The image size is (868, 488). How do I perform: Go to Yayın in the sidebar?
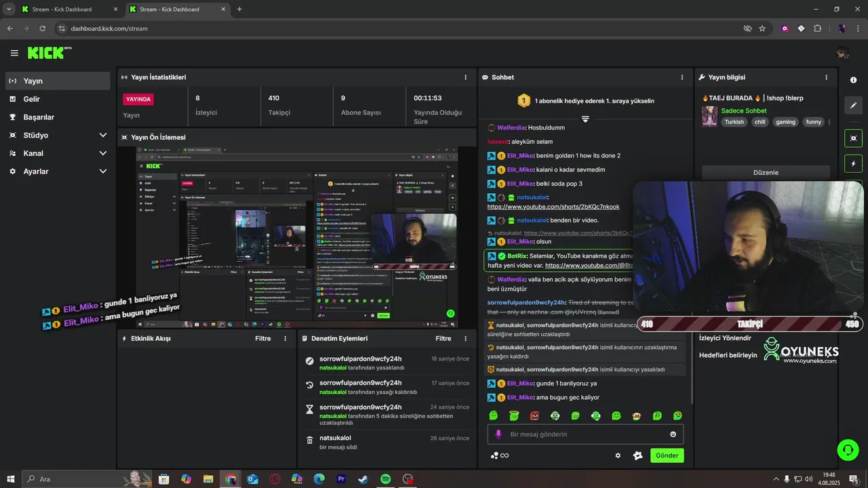coord(58,81)
